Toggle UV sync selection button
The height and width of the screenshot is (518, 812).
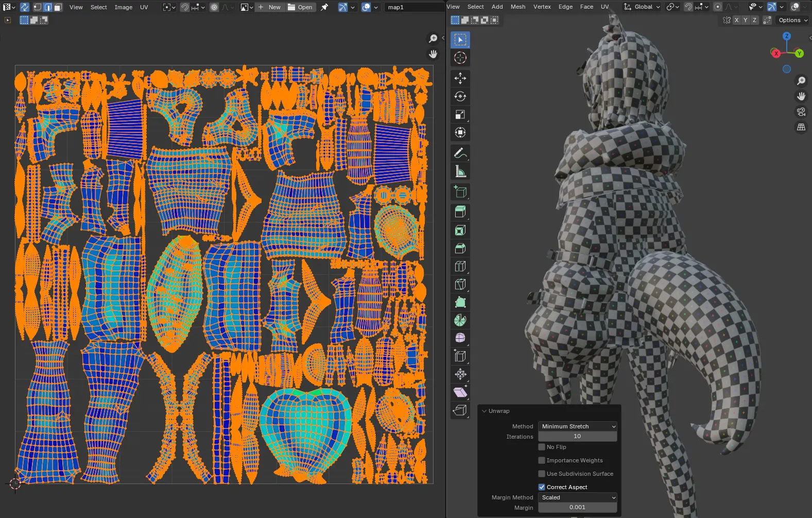[x=25, y=7]
